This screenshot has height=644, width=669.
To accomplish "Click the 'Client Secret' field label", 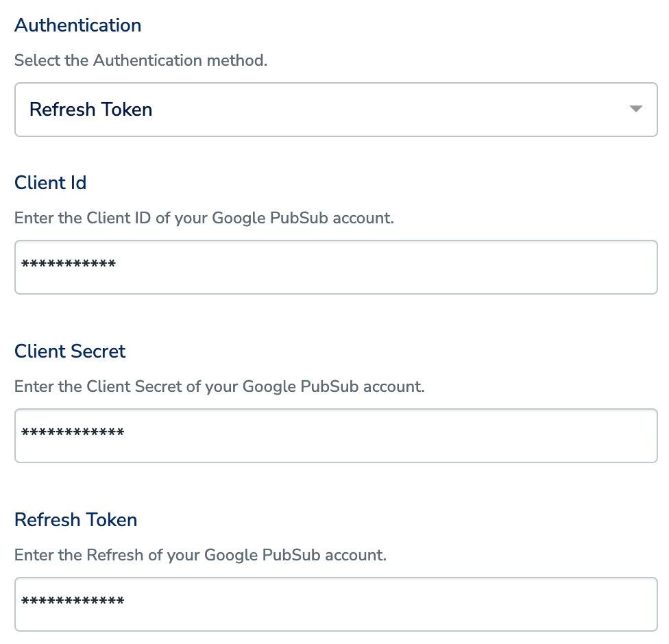I will click(x=70, y=351).
